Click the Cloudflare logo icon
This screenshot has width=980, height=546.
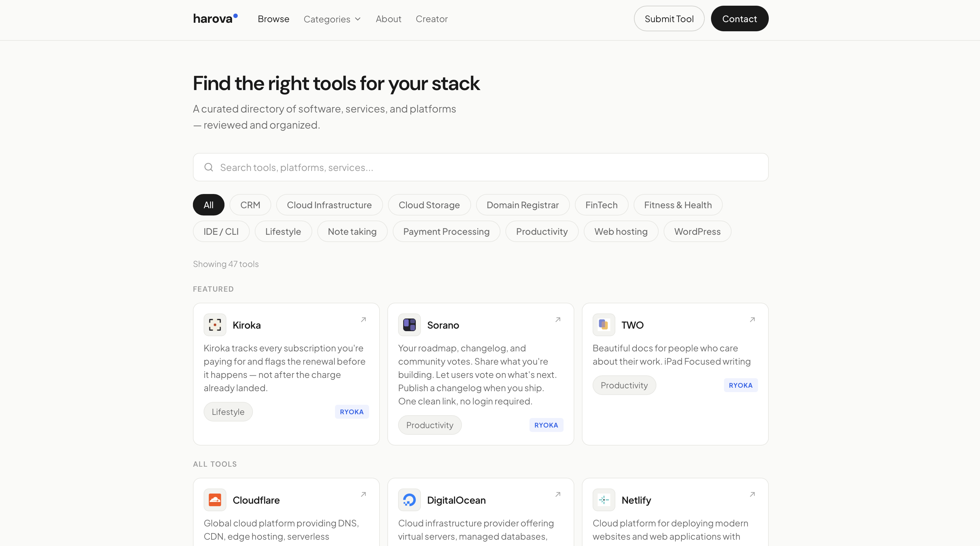215,500
